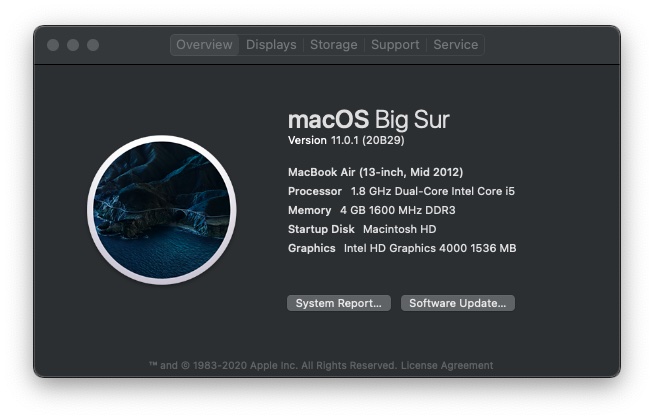Screen dimensions: 654x419
Task: Open the System Report button
Action: tap(339, 303)
